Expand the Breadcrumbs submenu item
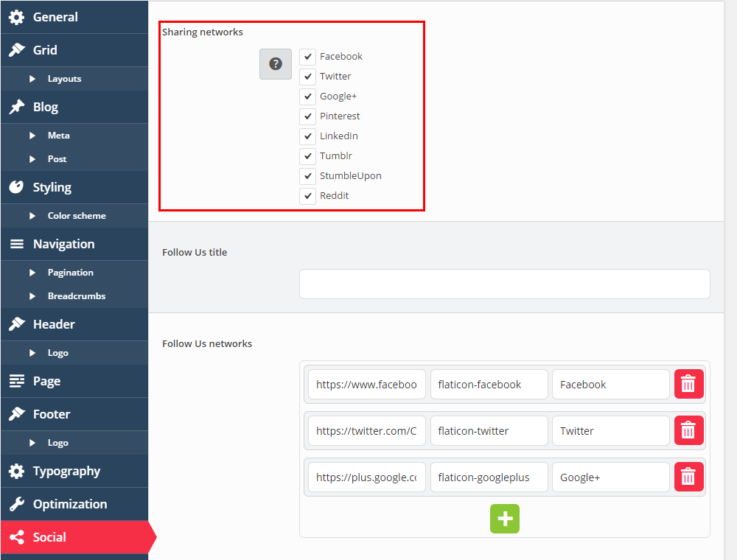 click(x=76, y=296)
